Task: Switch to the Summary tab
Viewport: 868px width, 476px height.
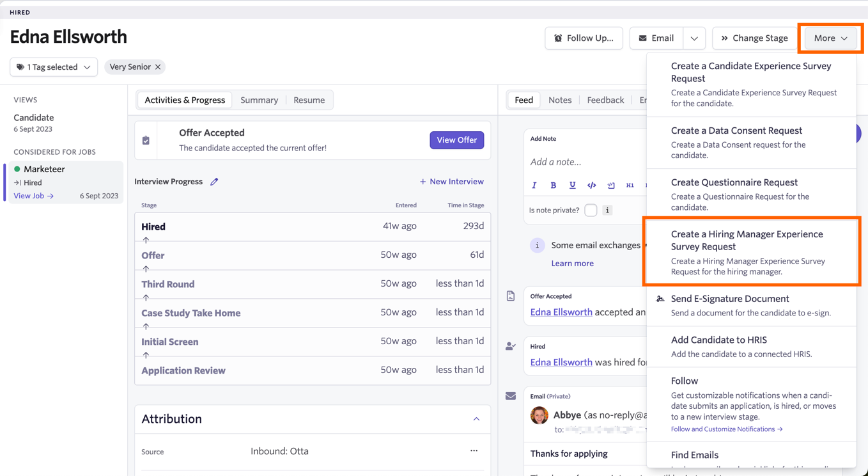Action: click(259, 100)
